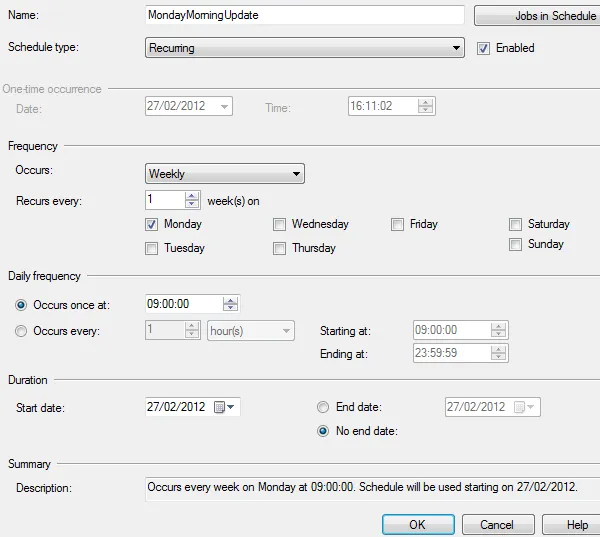The width and height of the screenshot is (600, 537).
Task: Check the Wednesday checkbox
Action: (280, 224)
